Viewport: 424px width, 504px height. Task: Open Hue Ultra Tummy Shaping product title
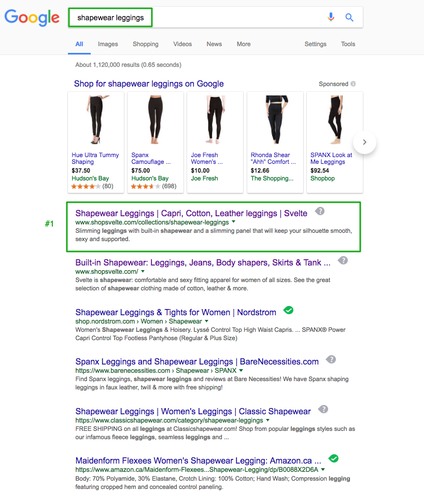pos(95,159)
